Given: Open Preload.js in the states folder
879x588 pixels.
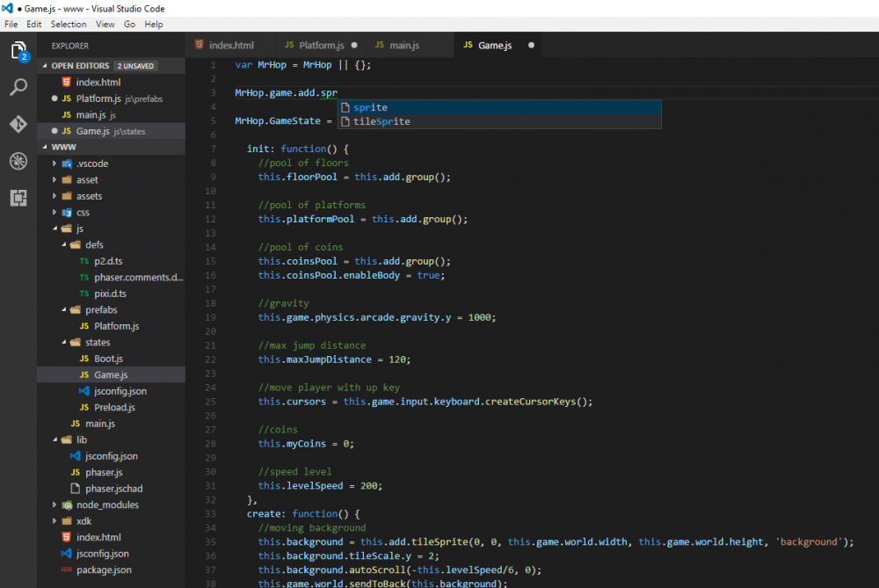Looking at the screenshot, I should point(114,407).
